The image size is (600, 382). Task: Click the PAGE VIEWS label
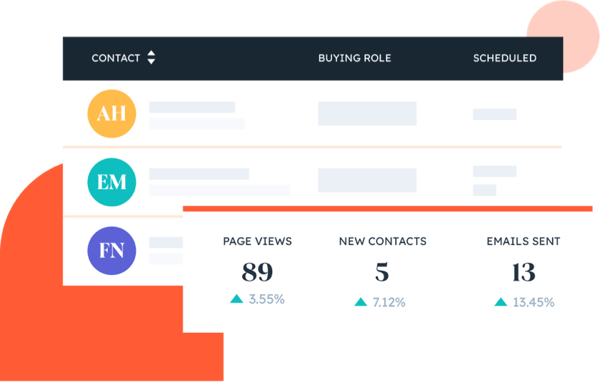point(257,241)
